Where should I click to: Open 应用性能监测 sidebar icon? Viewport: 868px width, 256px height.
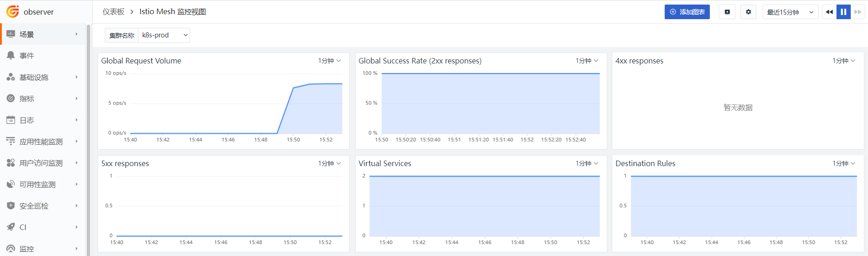pyautogui.click(x=11, y=141)
